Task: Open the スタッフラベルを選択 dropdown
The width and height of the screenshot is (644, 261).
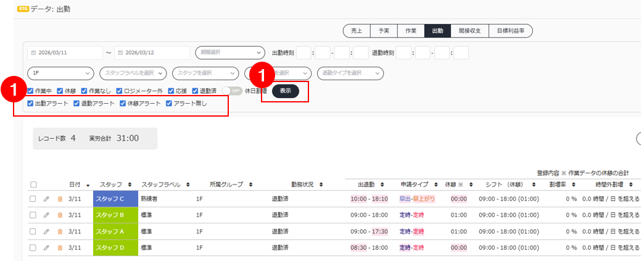Action: pos(133,73)
